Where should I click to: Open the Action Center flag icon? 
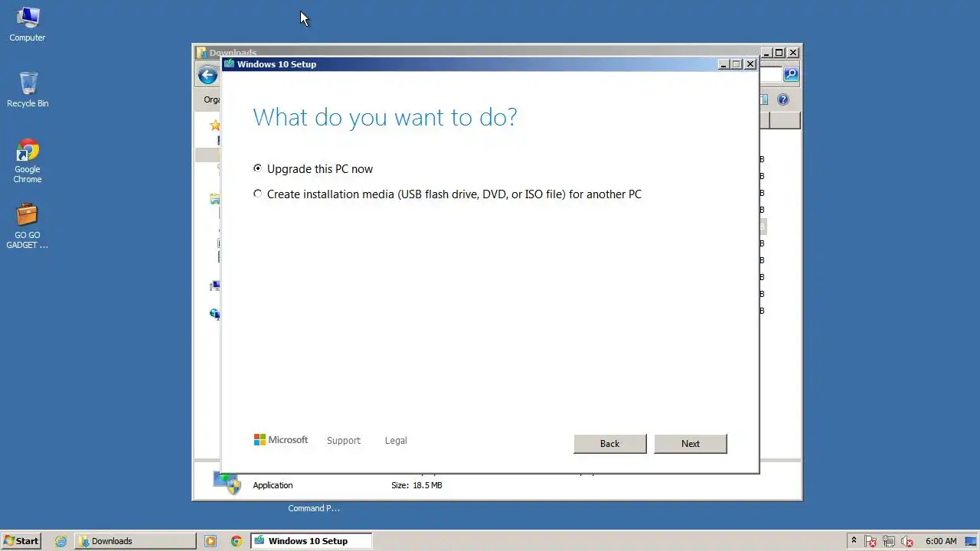[x=871, y=541]
